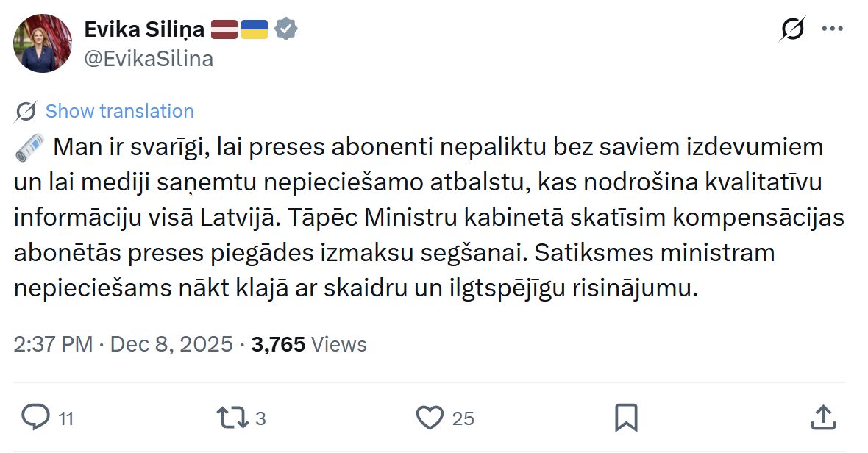Screen dimensions: 868x453
Task: Open Evika Siliņa's profile picture
Action: click(x=43, y=43)
